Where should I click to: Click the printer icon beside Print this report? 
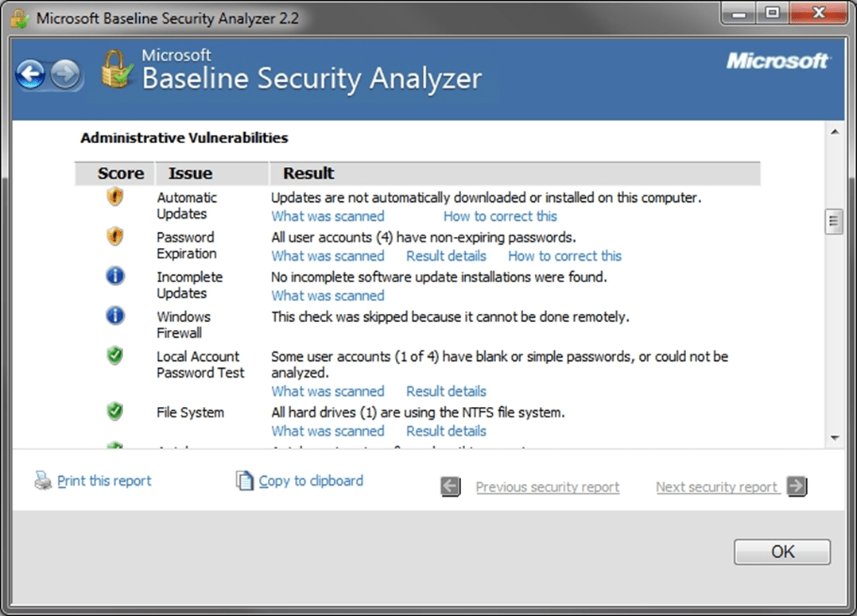(x=43, y=480)
